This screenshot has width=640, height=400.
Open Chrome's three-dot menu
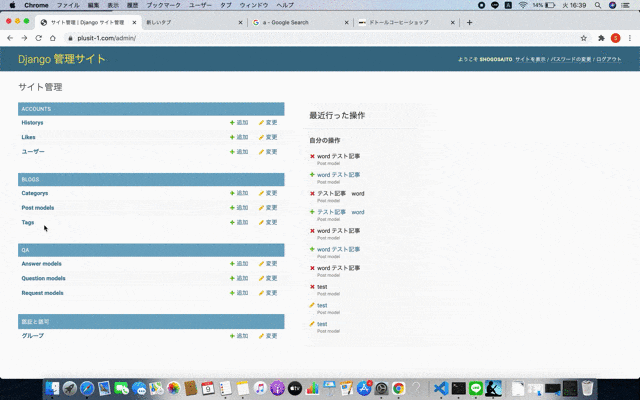(x=630, y=38)
